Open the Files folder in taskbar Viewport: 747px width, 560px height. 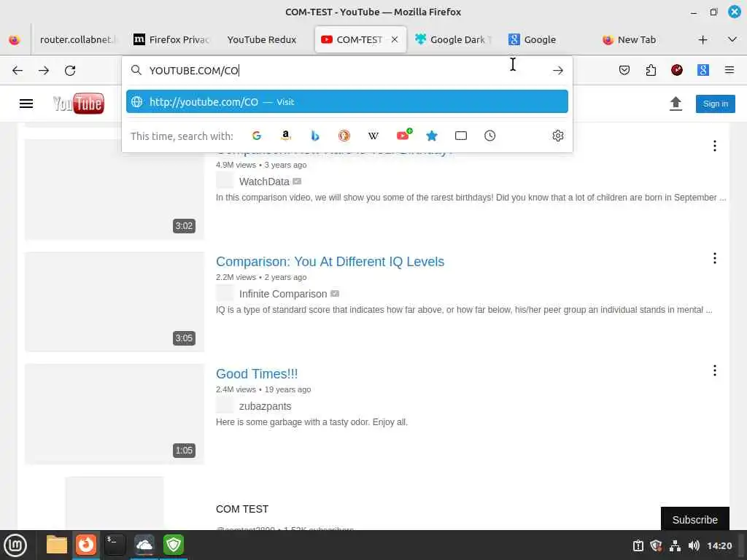(x=57, y=545)
